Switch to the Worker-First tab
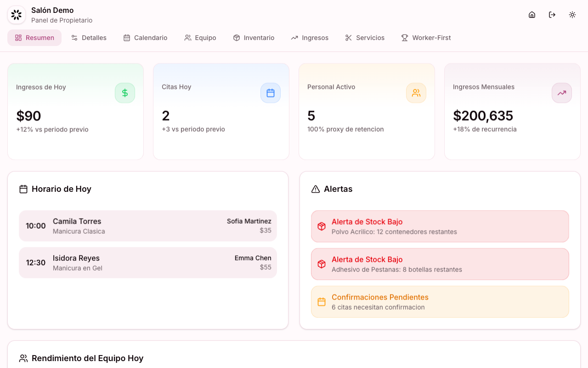This screenshot has width=588, height=368. point(426,38)
